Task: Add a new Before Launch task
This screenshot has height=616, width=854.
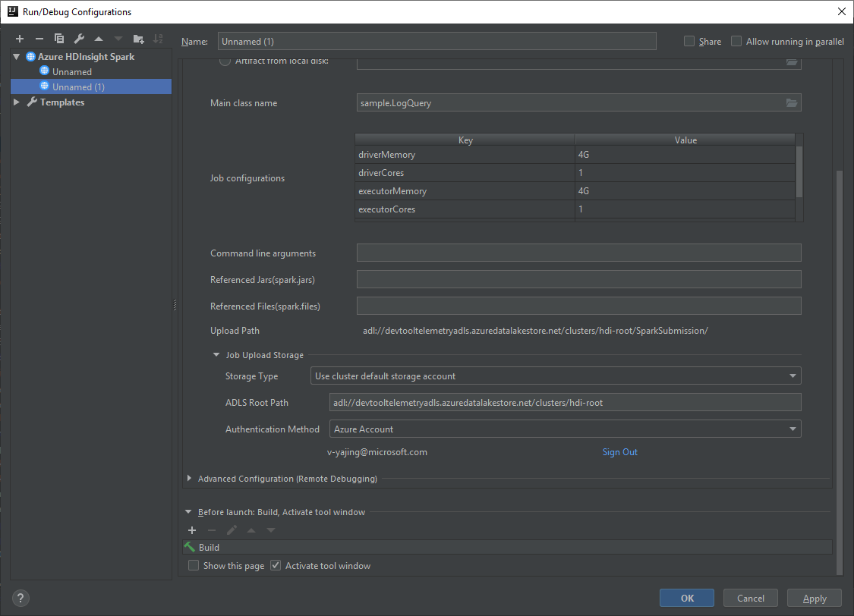Action: tap(192, 530)
